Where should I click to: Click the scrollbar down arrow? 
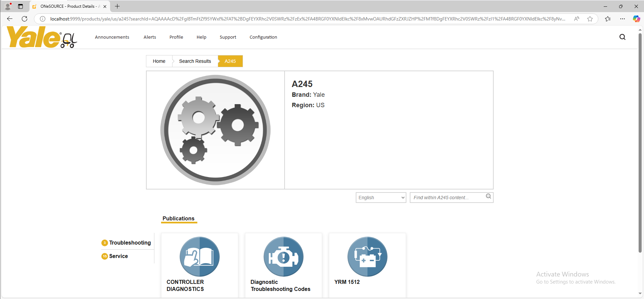640,294
